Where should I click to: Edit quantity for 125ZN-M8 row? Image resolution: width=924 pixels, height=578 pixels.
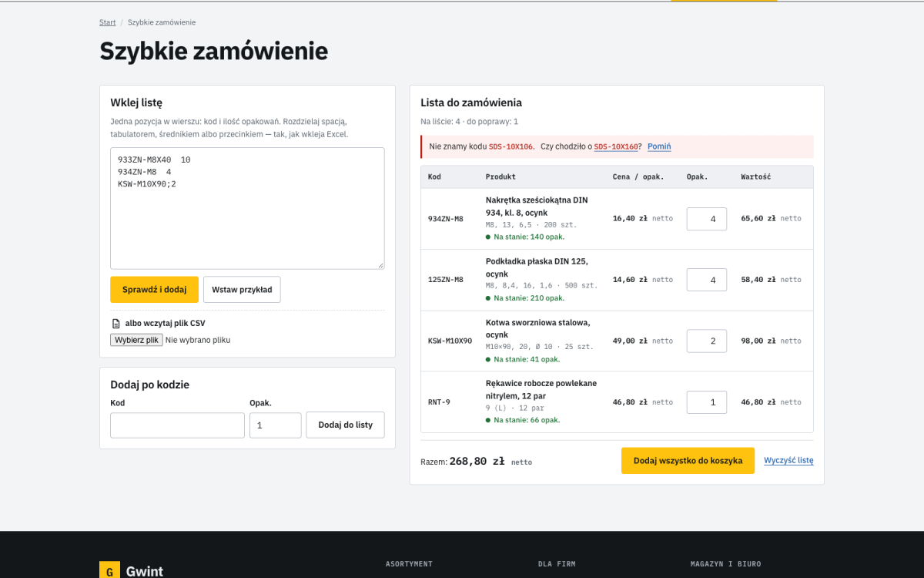pos(707,280)
